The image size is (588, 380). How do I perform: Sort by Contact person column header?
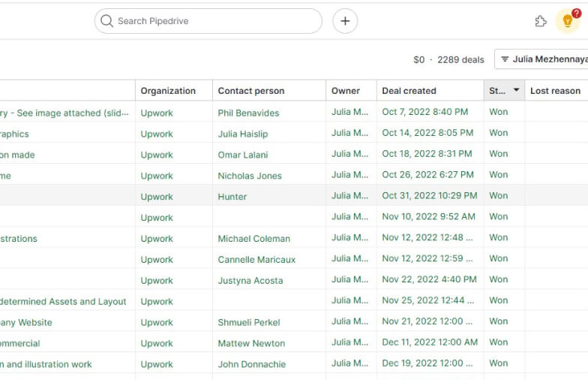(x=251, y=91)
